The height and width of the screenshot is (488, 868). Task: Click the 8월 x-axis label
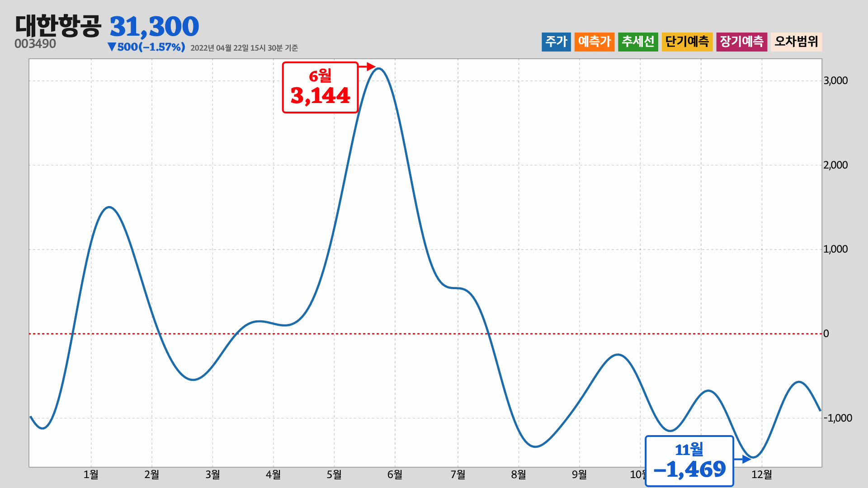[x=519, y=474]
